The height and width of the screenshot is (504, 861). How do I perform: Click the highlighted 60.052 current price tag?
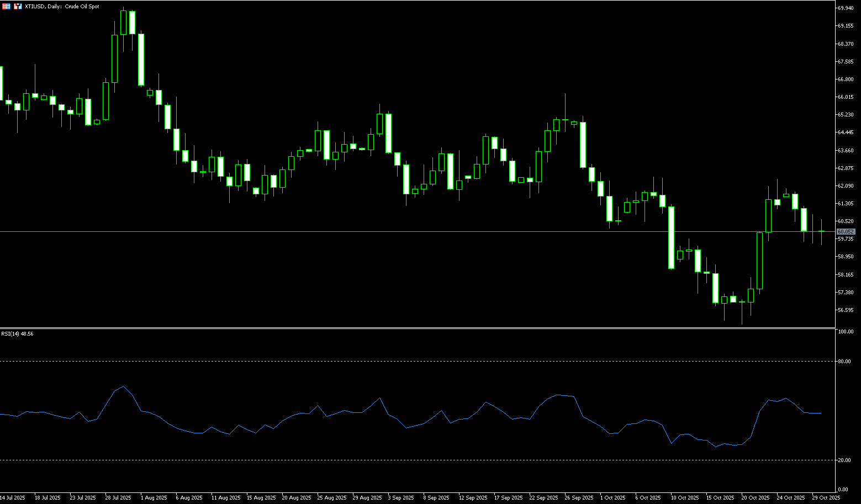[x=846, y=232]
